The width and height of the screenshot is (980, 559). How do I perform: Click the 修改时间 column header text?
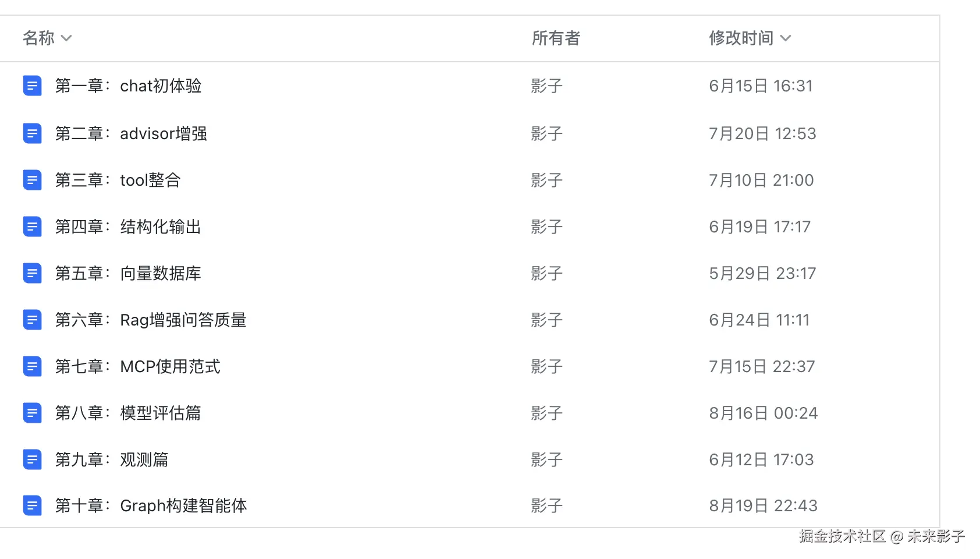click(741, 38)
